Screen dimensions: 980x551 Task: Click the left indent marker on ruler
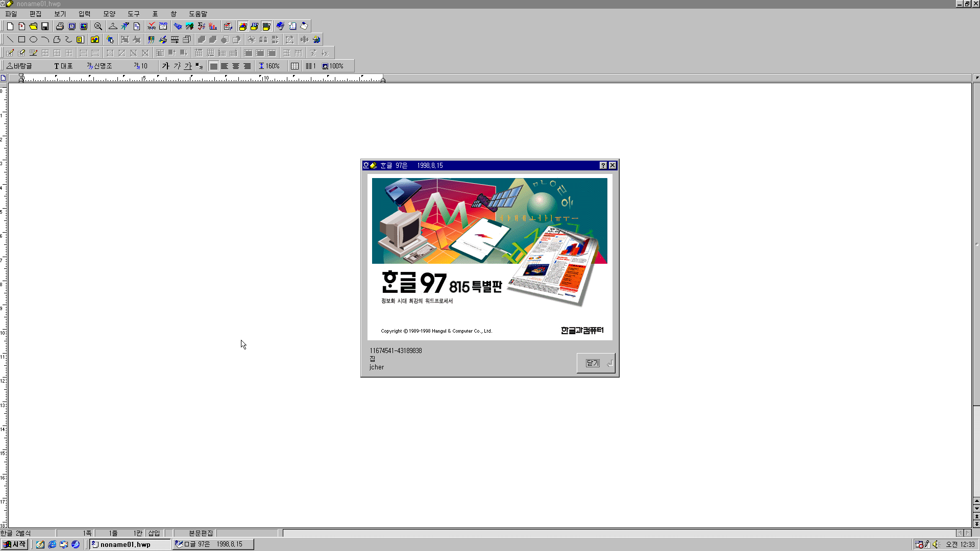click(x=21, y=78)
